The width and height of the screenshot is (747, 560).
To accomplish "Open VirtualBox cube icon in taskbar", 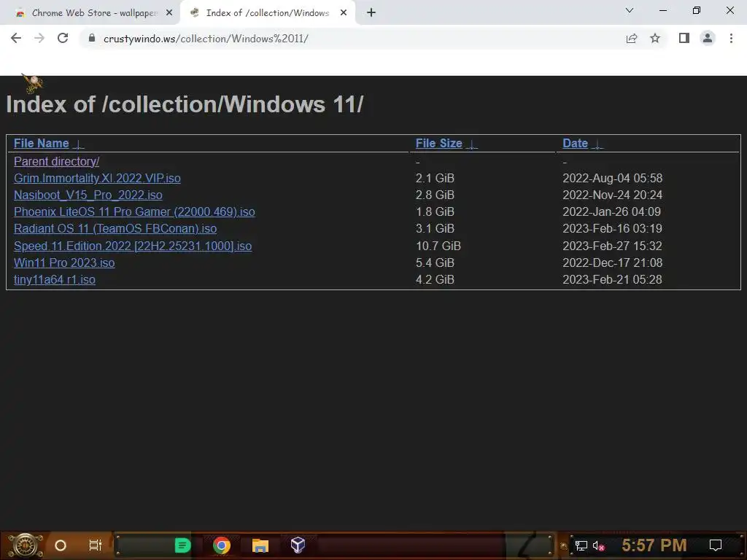I will (298, 545).
